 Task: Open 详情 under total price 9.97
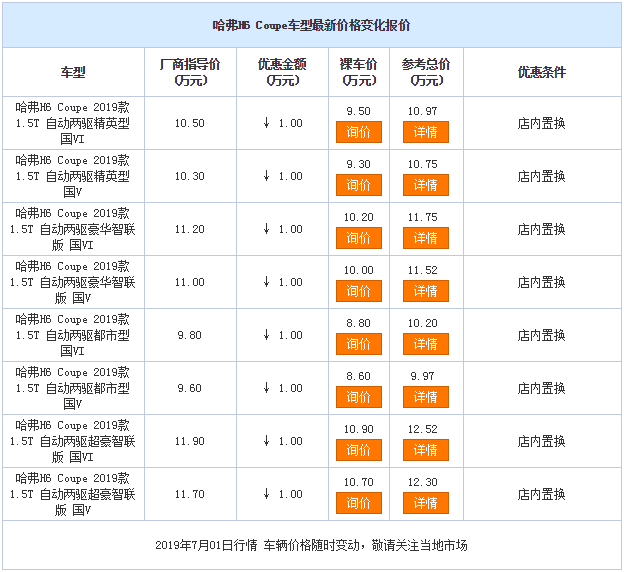tap(426, 396)
